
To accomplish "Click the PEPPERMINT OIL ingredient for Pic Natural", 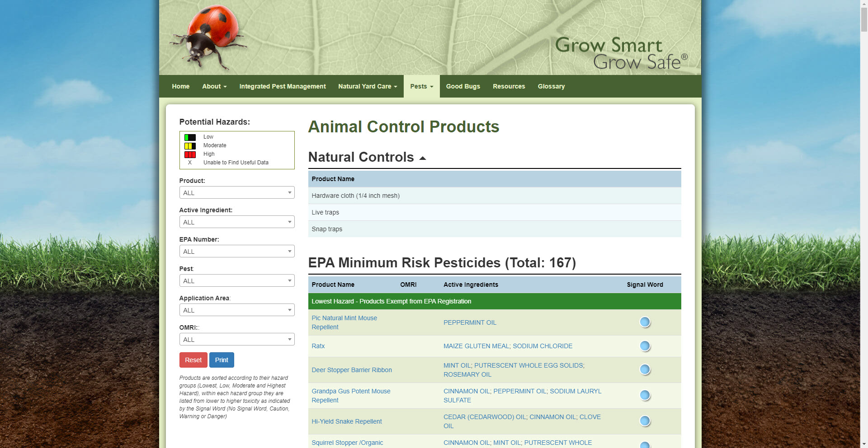I will (470, 322).
